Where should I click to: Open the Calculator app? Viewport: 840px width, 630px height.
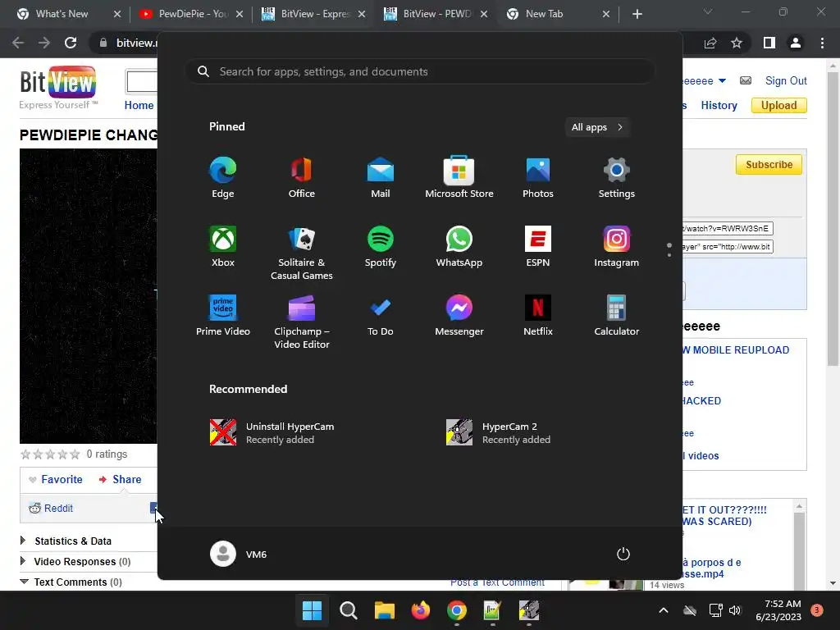pos(617,316)
